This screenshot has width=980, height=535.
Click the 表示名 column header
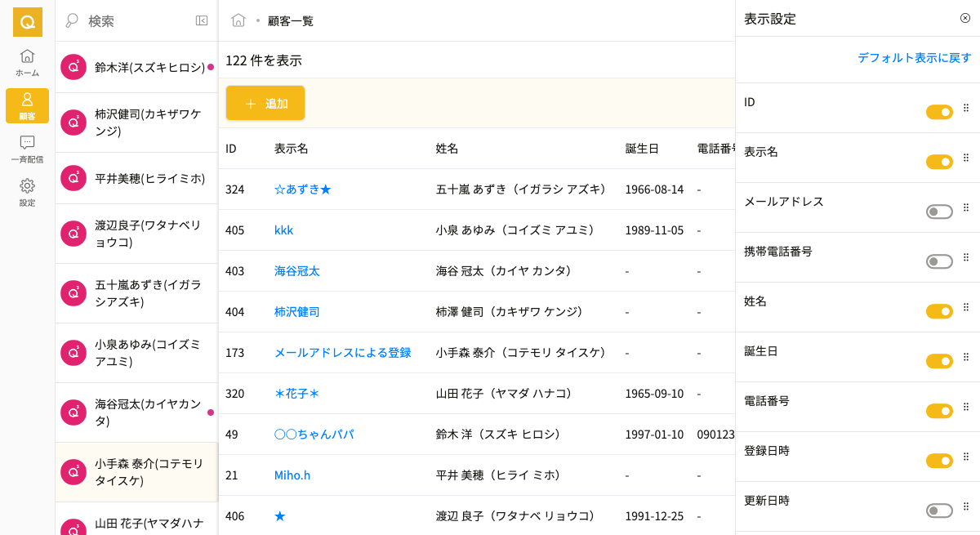coord(292,149)
